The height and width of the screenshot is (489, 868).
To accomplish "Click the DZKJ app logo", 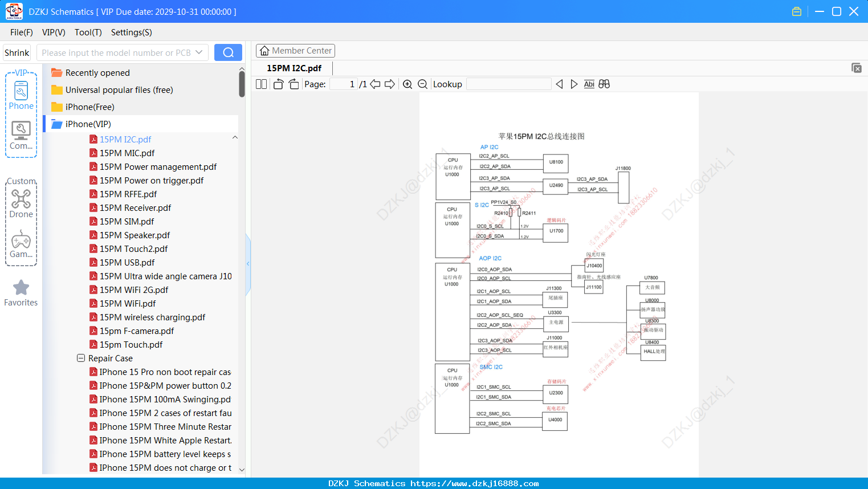I will [x=14, y=11].
